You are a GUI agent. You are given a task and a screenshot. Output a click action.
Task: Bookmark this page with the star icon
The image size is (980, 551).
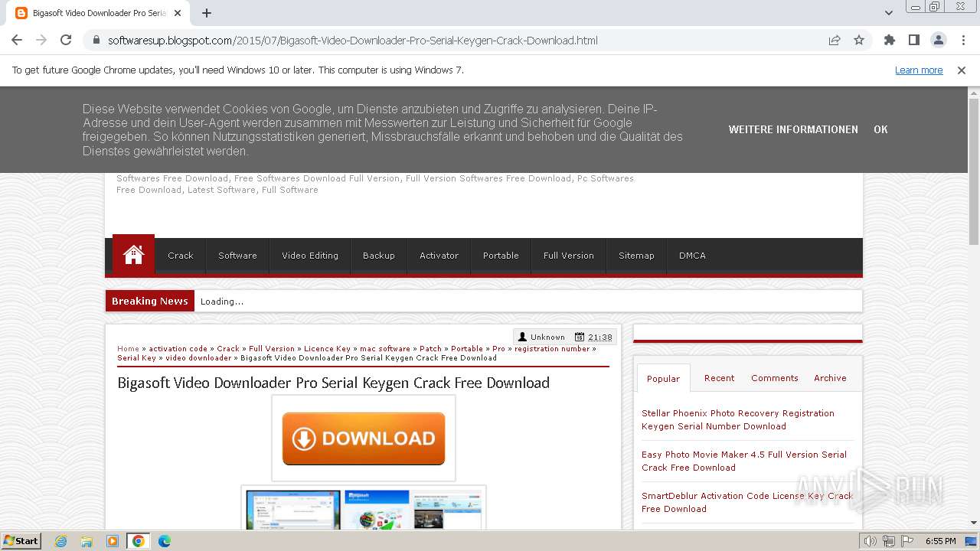[x=859, y=41]
